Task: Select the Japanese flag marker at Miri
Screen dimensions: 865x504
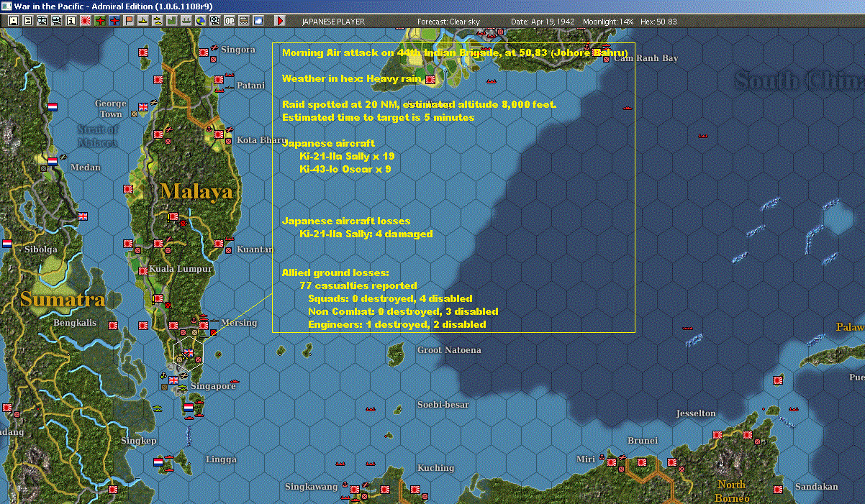Action: click(x=611, y=461)
